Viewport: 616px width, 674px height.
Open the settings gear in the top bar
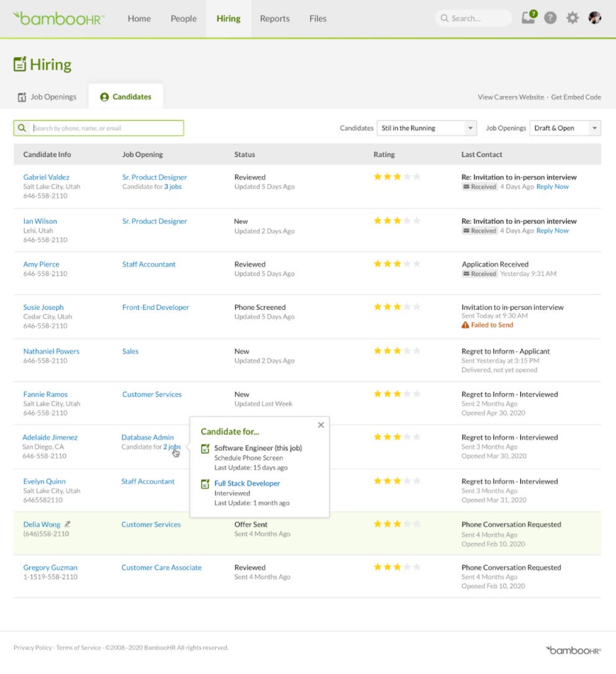point(572,18)
